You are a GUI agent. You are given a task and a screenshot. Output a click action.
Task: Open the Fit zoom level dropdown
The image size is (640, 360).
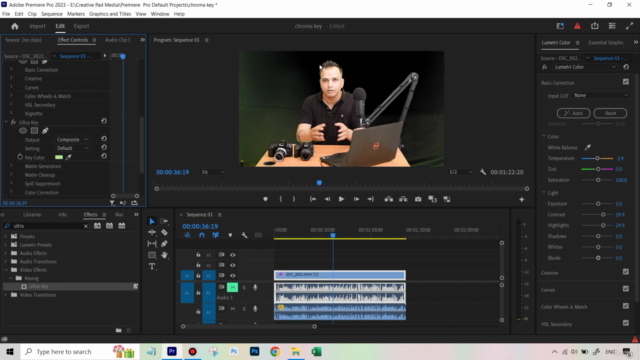coord(213,172)
